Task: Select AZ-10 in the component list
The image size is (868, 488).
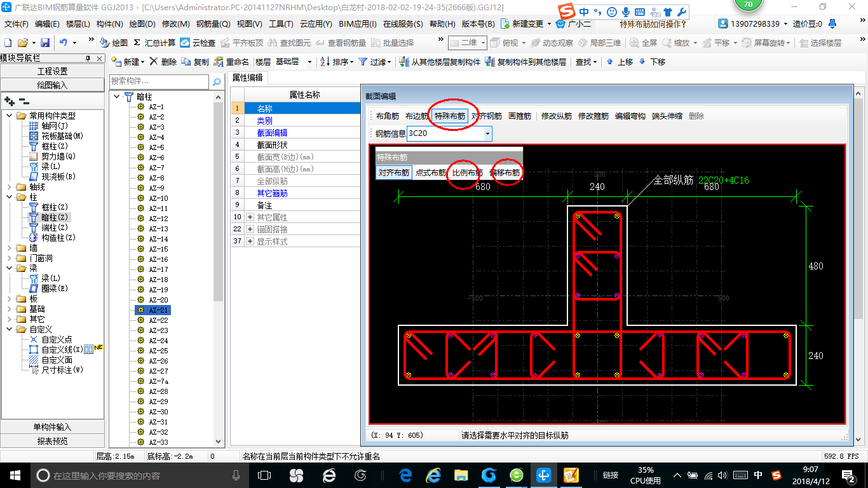Action: 158,198
